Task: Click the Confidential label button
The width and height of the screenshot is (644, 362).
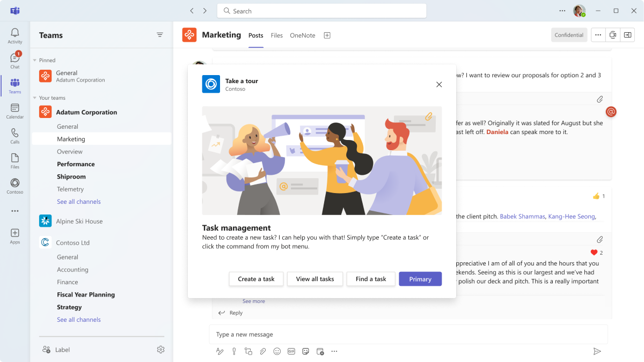Action: [569, 35]
